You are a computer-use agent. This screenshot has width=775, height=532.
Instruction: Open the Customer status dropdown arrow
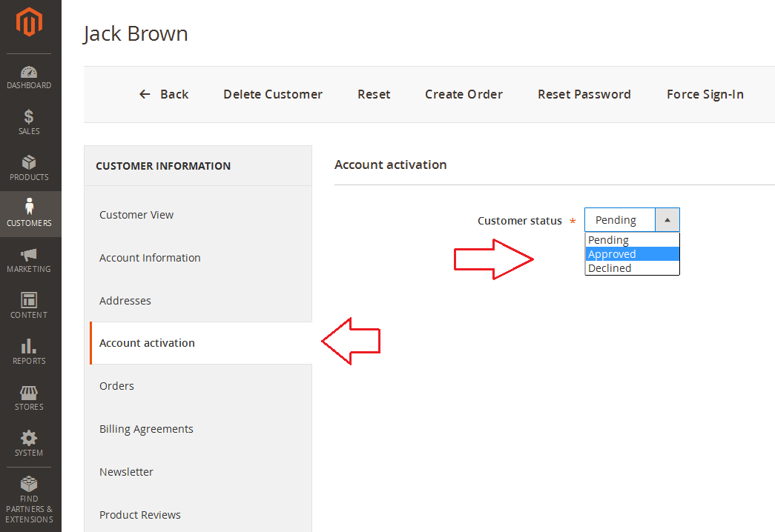click(667, 219)
